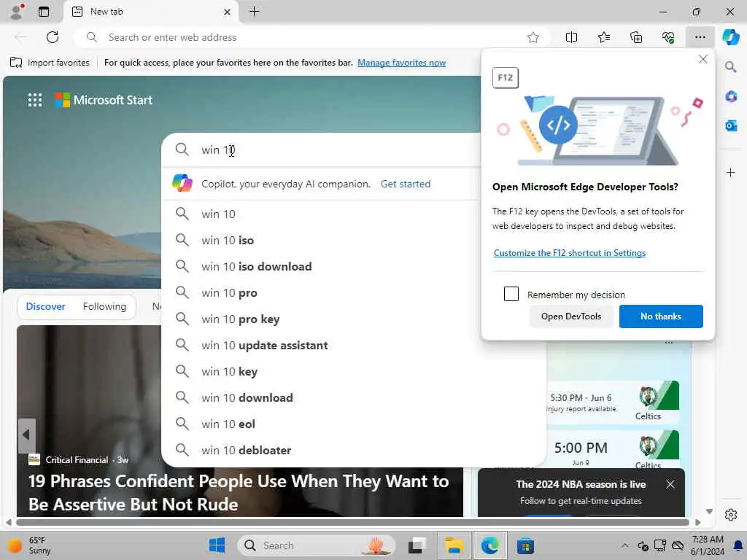747x560 pixels.
Task: Open the Microsoft Start app launcher grid
Action: [35, 100]
